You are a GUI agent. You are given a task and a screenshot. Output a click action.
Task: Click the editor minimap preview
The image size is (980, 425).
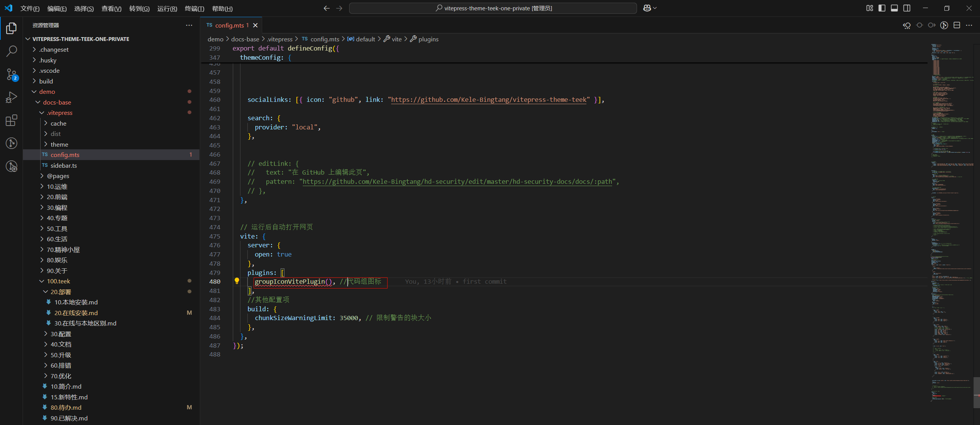tap(952, 222)
